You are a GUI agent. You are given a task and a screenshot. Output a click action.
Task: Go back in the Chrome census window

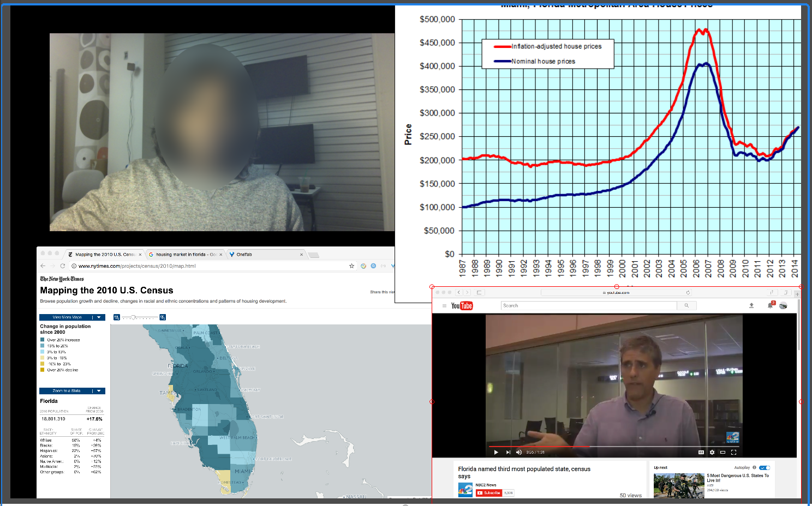point(43,266)
